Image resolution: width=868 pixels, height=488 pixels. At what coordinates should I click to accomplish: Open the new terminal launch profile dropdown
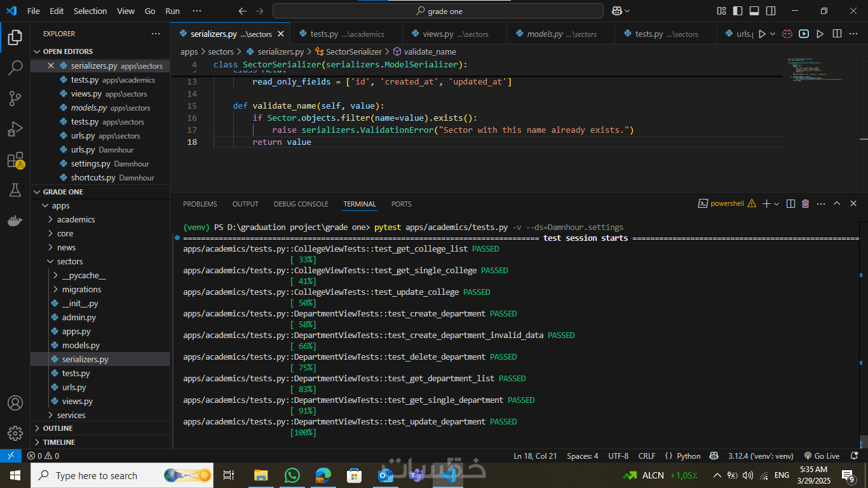click(x=778, y=204)
